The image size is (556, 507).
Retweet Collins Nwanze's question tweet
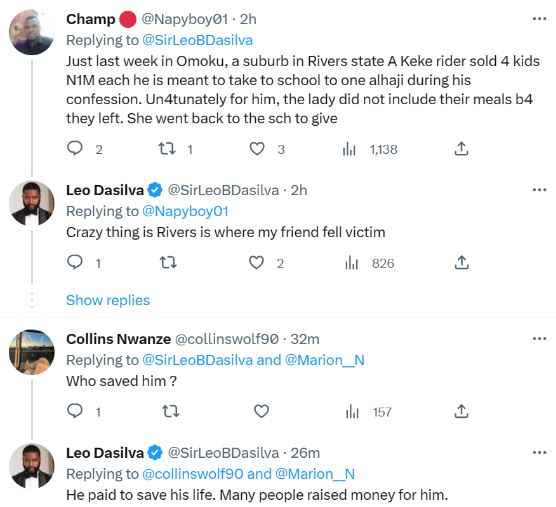coord(171,411)
